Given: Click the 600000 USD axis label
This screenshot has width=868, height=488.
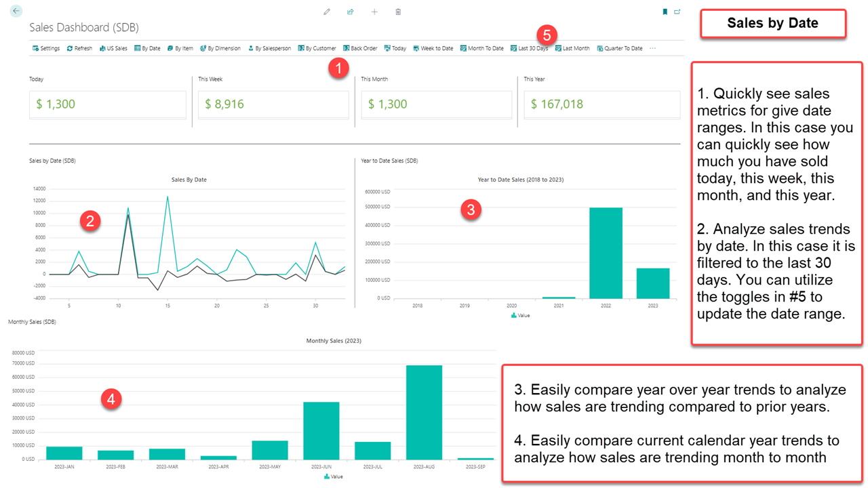Looking at the screenshot, I should [378, 192].
